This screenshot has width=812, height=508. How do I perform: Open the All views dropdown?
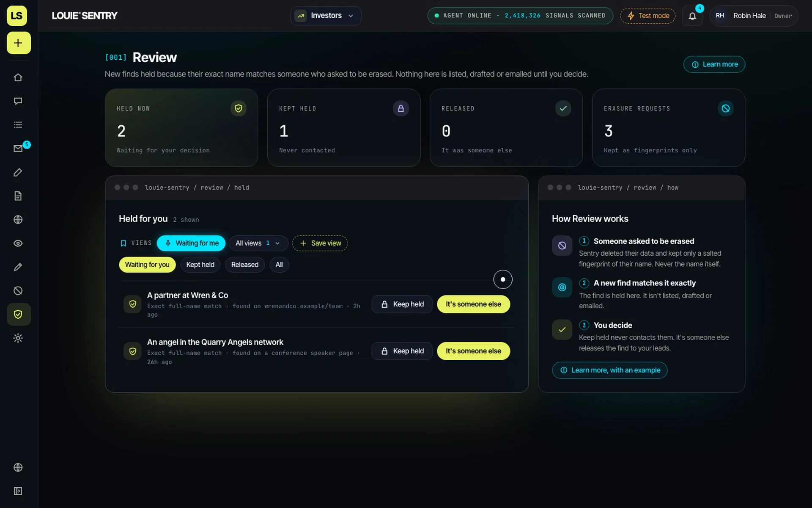(258, 243)
